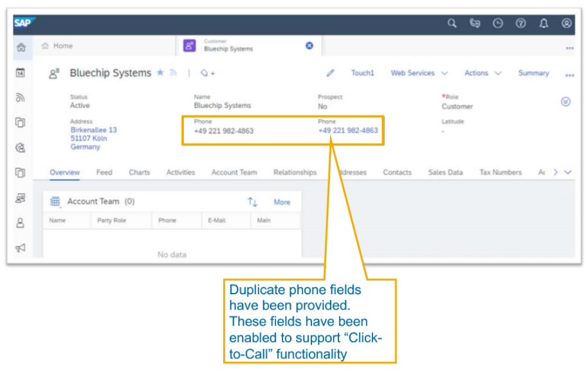Click the SAP logo
This screenshot has height=374, width=588.
[x=24, y=23]
